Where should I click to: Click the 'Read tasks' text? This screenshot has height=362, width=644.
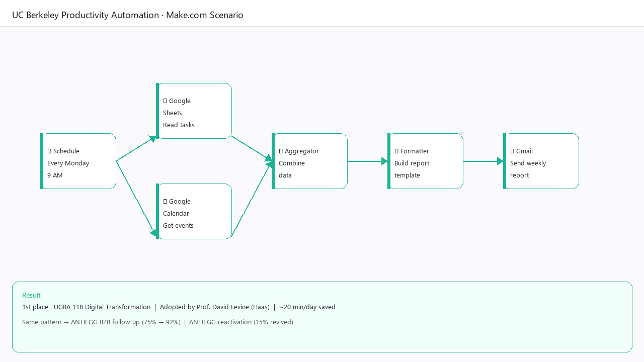[x=179, y=125]
